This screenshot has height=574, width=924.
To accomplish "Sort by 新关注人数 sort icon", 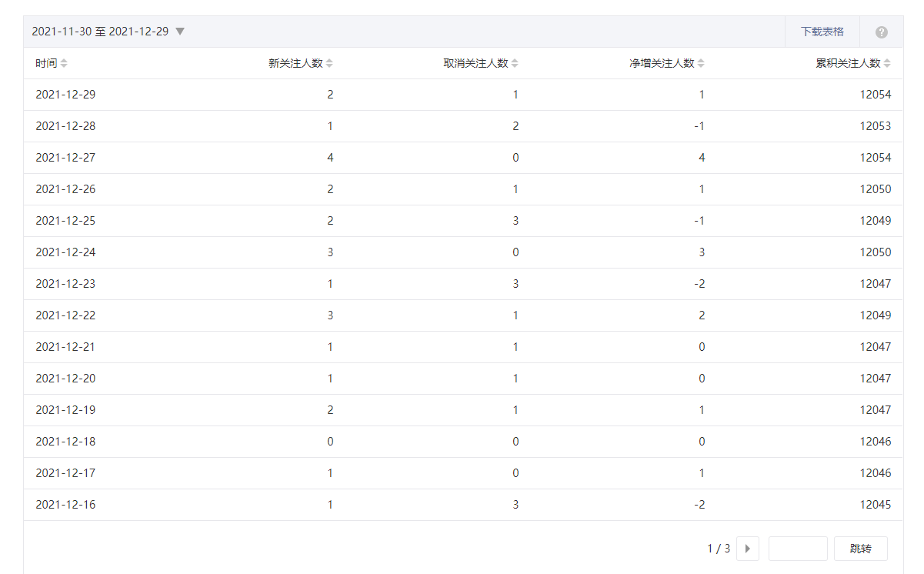I will [x=329, y=64].
